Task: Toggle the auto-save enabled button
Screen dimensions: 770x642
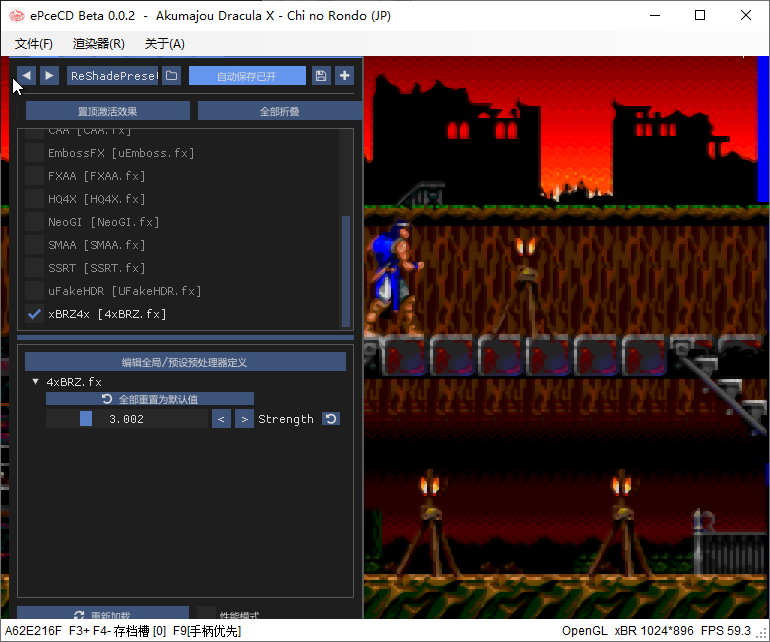Action: (247, 76)
